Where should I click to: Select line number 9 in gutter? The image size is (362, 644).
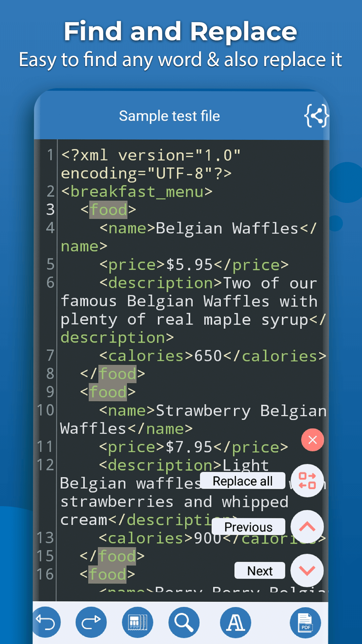(50, 392)
